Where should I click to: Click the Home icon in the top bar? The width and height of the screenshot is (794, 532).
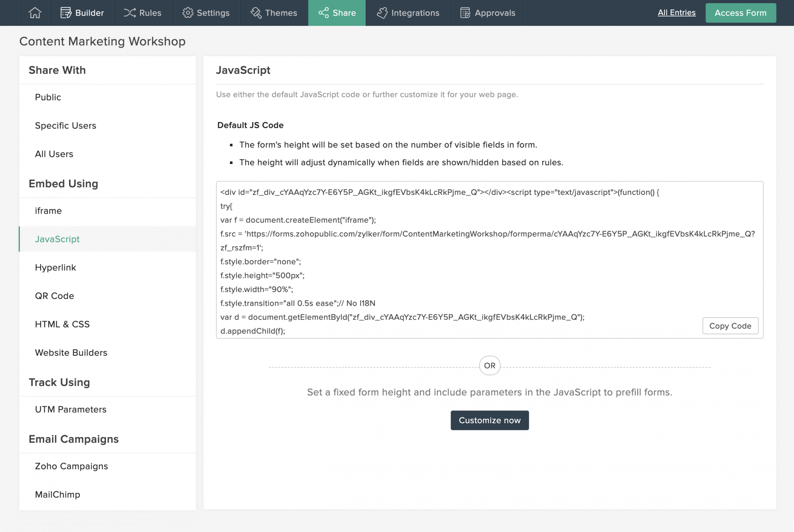click(35, 13)
